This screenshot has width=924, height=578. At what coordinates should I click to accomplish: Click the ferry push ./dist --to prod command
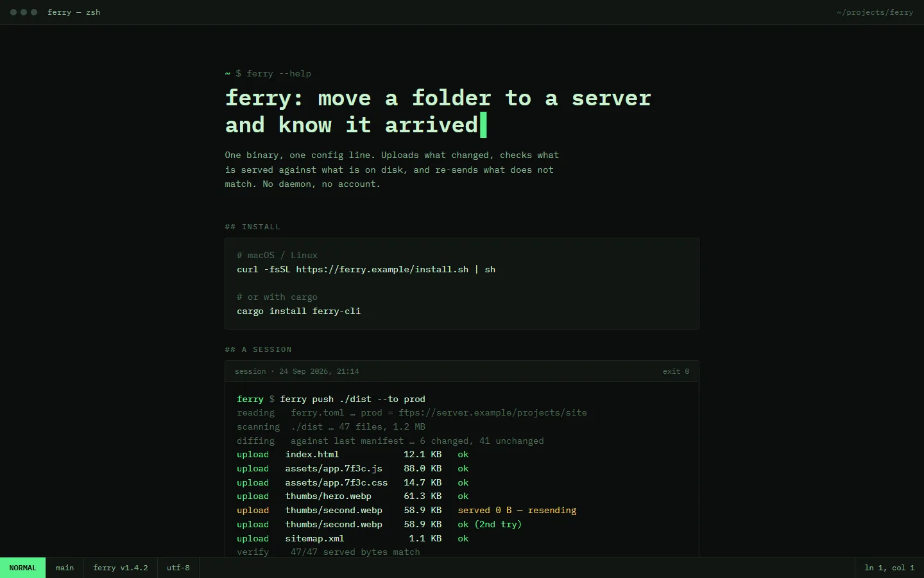[352, 399]
